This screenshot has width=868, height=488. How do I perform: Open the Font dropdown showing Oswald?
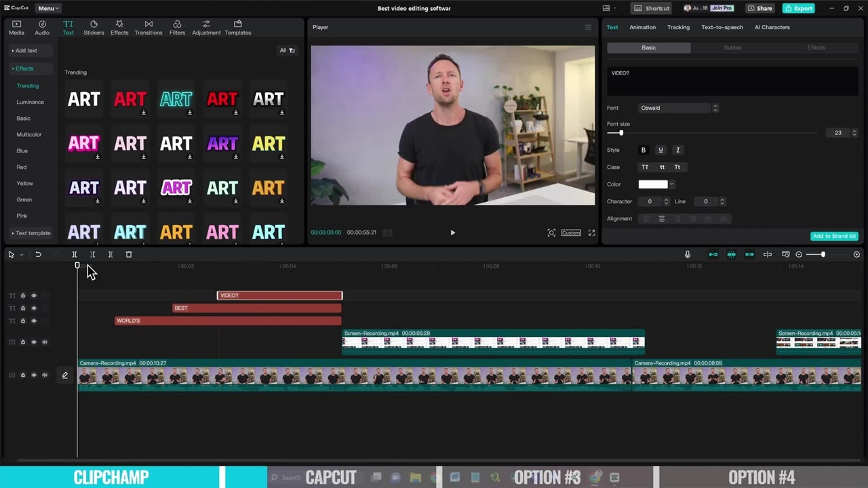pyautogui.click(x=678, y=108)
